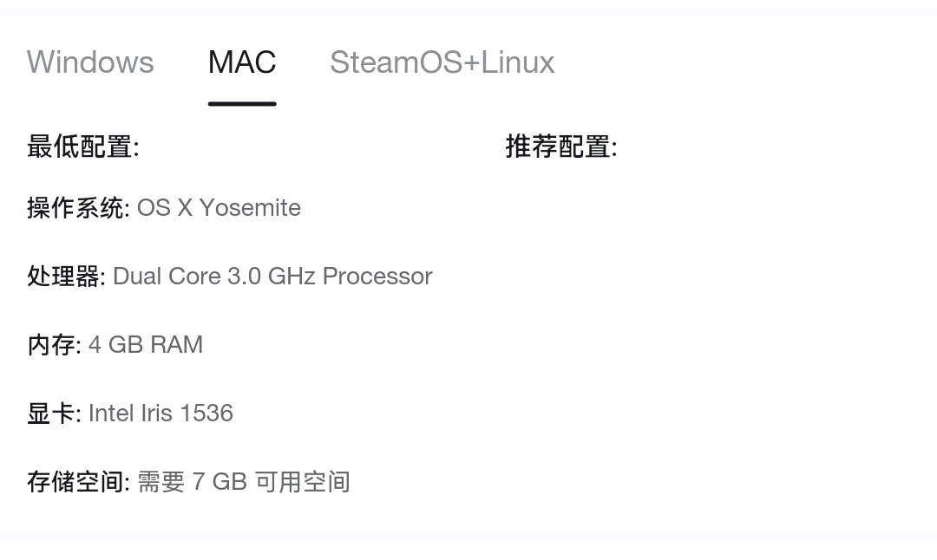The width and height of the screenshot is (937, 560).
Task: Click the 内存 label
Action: [53, 345]
